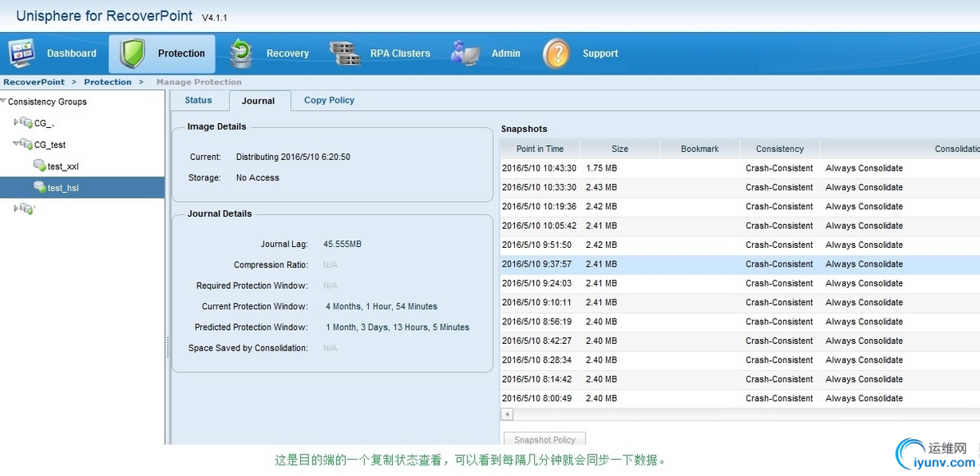Select test_xxl in the tree
Screen dimensions: 980x476
(x=63, y=167)
